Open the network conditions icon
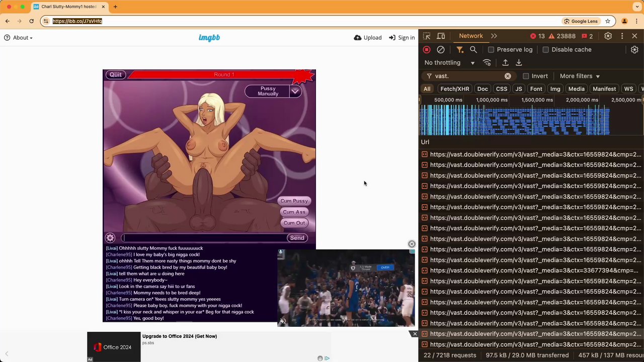Viewport: 644px width, 362px height. pos(487,63)
